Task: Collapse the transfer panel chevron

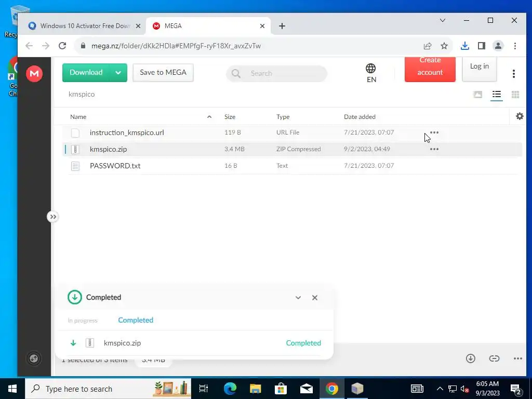Action: point(298,298)
